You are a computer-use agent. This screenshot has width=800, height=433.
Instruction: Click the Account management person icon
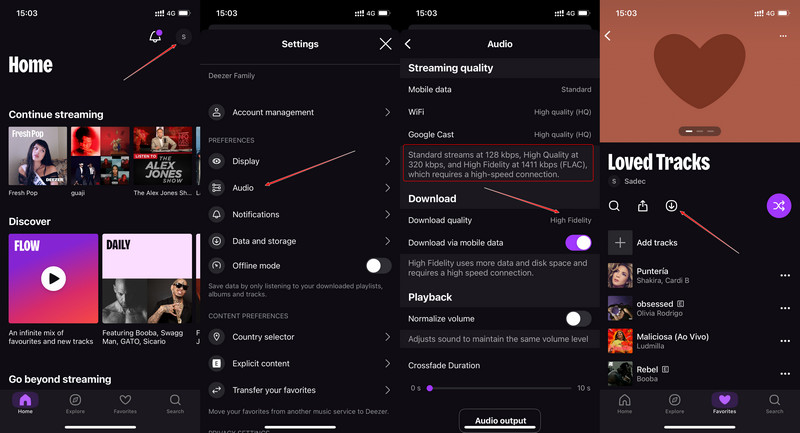click(x=217, y=112)
